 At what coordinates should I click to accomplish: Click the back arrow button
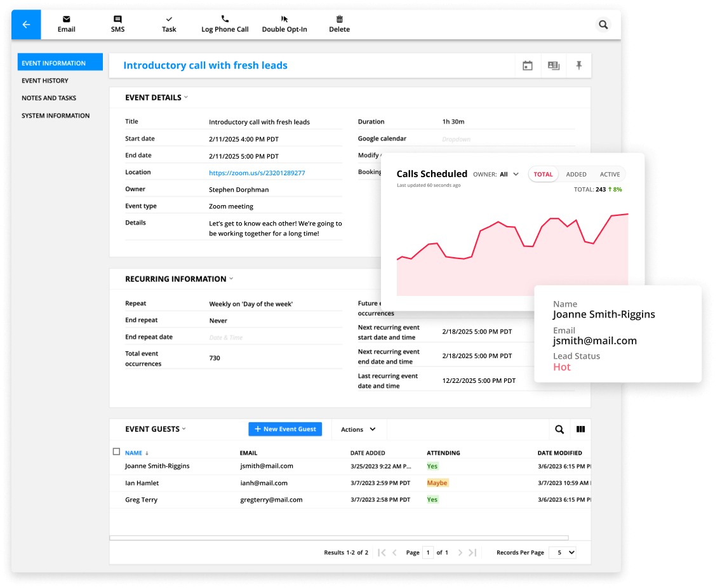26,25
